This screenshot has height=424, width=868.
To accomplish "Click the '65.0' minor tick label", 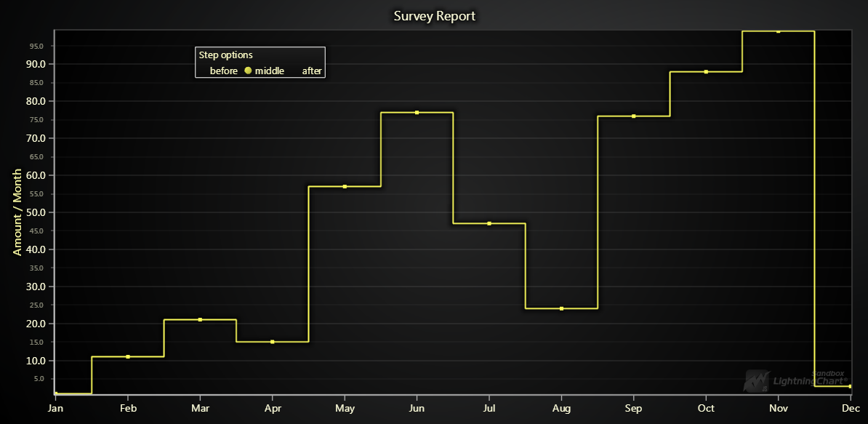I will [x=36, y=157].
